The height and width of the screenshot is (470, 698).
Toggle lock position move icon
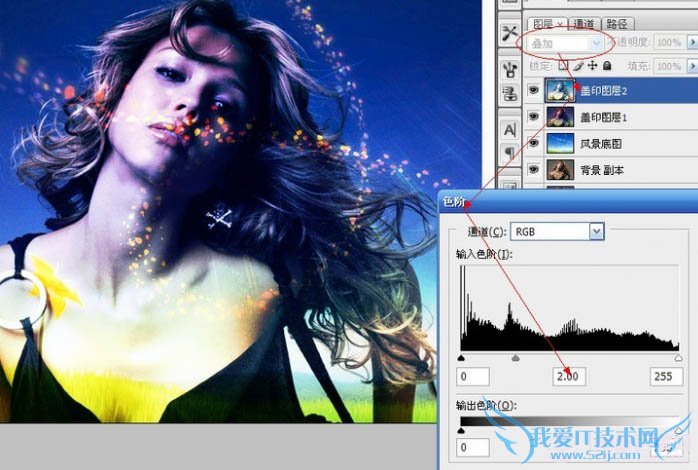pos(592,66)
